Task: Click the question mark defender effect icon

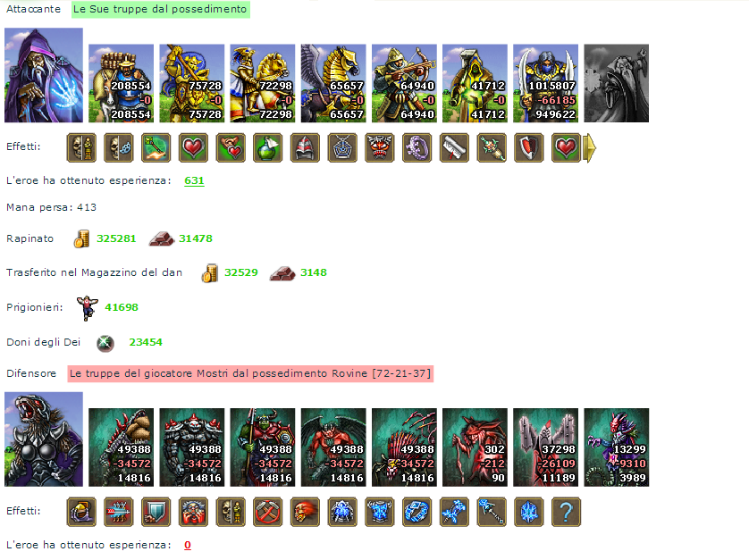Action: [566, 512]
